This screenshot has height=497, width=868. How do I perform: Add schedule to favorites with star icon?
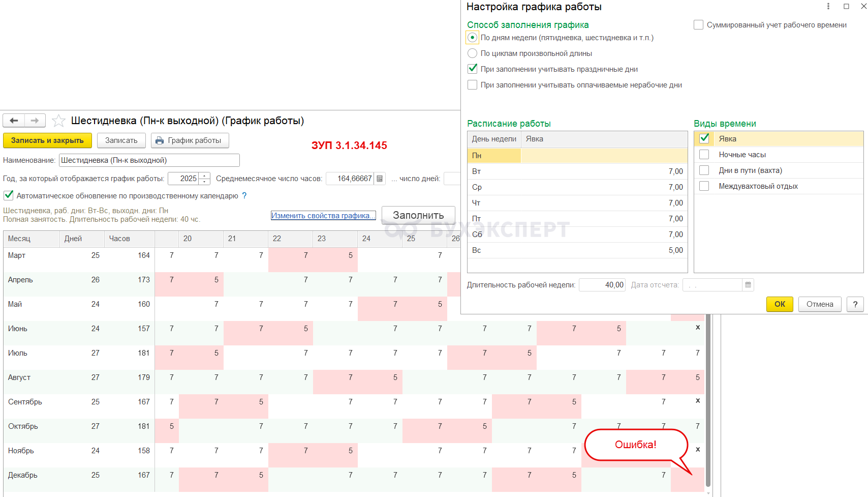(59, 121)
